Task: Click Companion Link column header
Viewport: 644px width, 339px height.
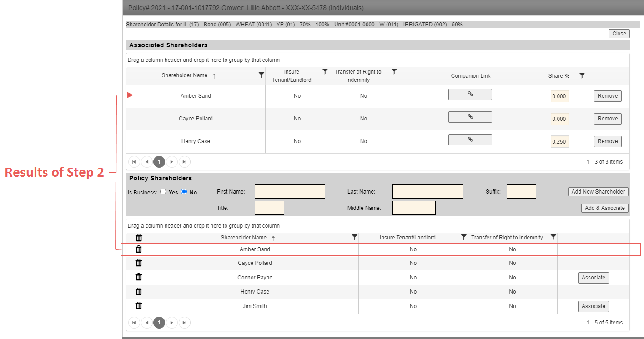Action: pos(471,76)
